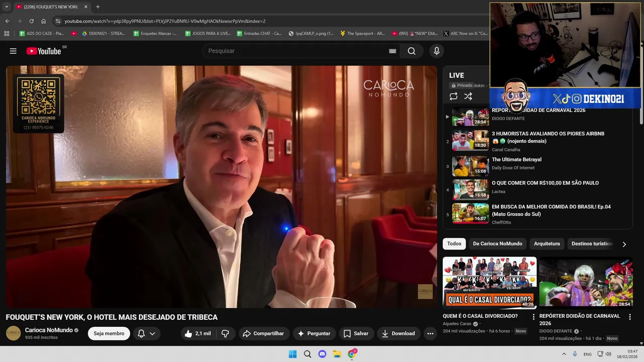Switch to Chrome in the taskbar
Screen dimensions: 644x362
(352, 354)
